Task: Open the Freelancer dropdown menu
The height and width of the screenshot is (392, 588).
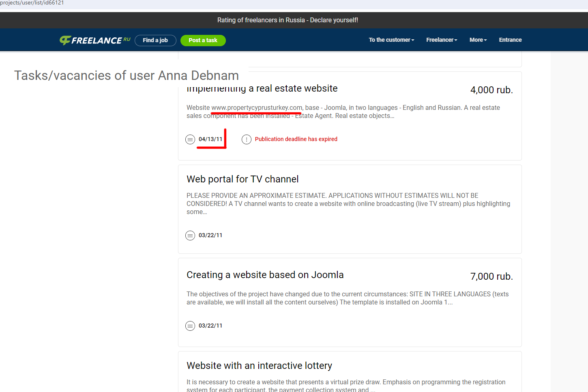Action: tap(442, 40)
